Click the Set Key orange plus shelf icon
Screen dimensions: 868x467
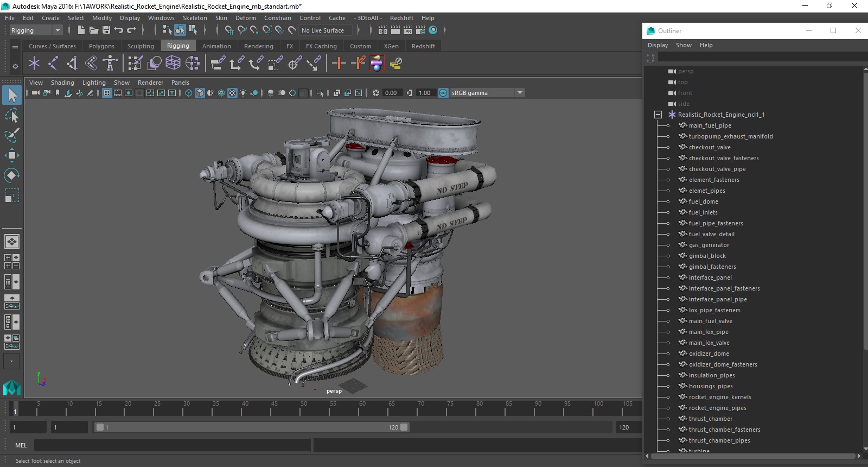pos(339,64)
